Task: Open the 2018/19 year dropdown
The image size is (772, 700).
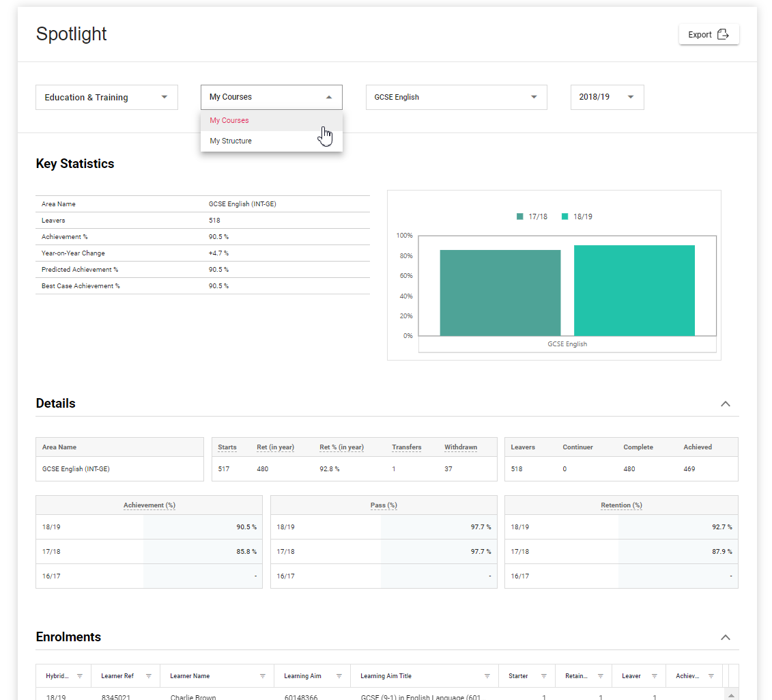Action: [x=607, y=97]
